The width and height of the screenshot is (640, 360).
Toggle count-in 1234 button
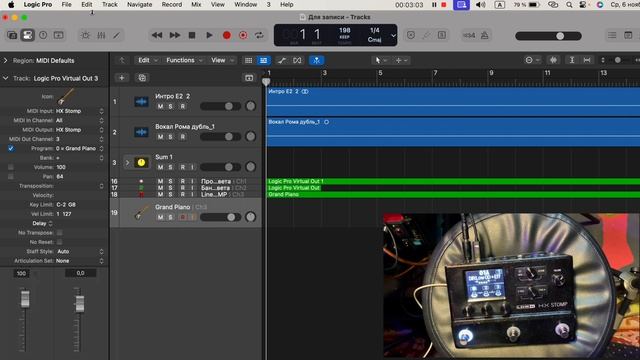(469, 36)
